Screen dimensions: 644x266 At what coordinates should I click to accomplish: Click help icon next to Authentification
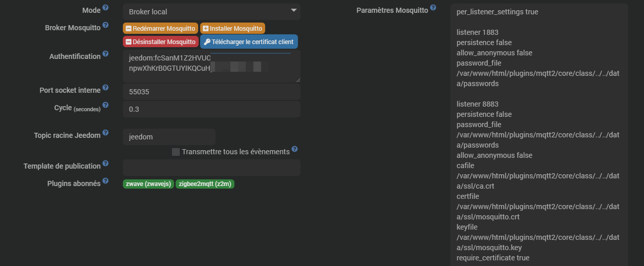point(105,53)
